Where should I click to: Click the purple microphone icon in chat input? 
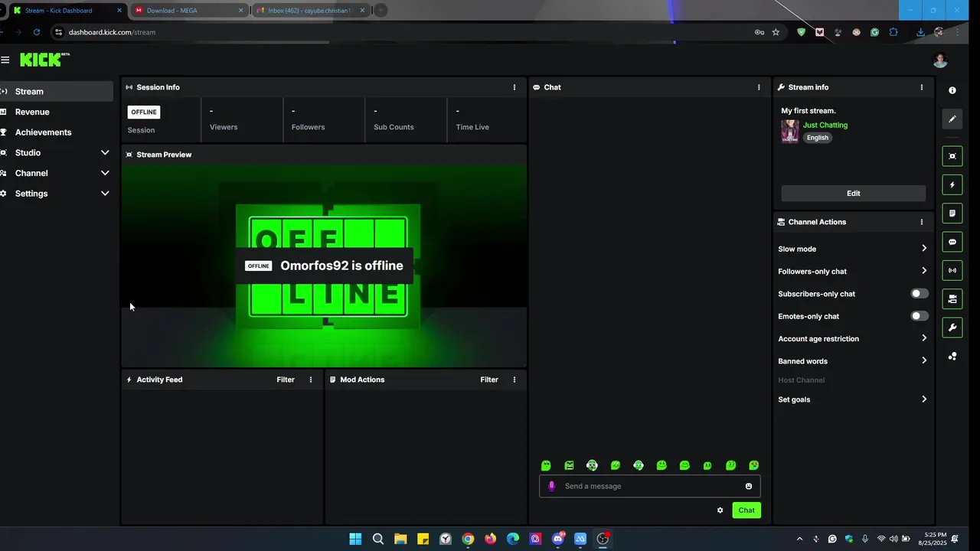(551, 486)
